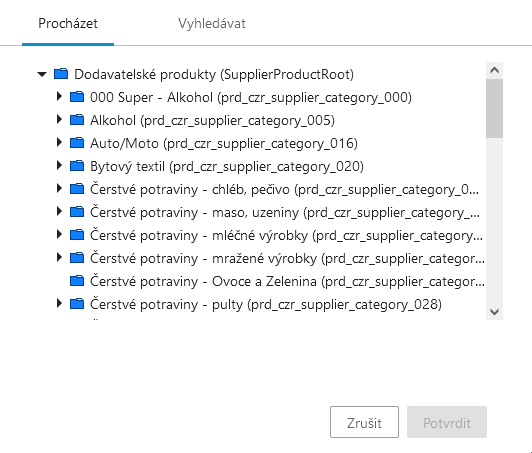532x453 pixels.
Task: Click the Čerstvé potraviny - pulty folder icon
Action: pos(77,304)
